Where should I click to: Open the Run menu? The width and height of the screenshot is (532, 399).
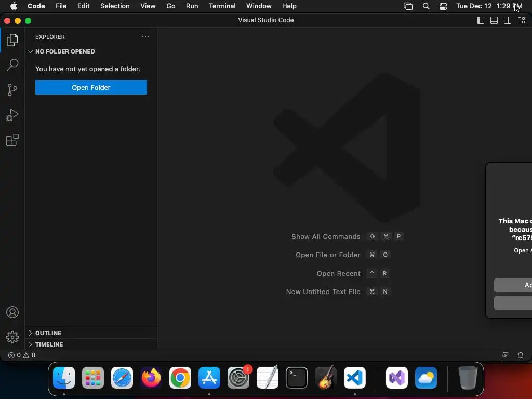coord(192,6)
